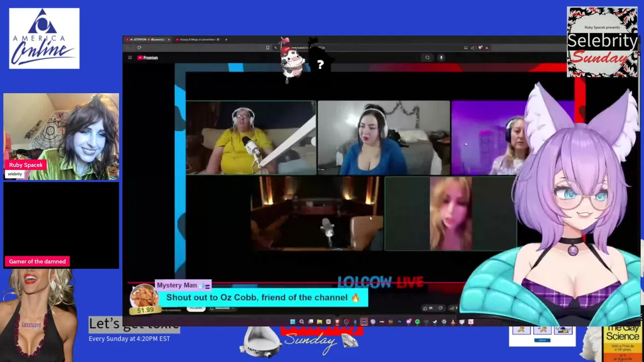Open the Windows Start button in taskbar
The width and height of the screenshot is (644, 362).
(293, 322)
